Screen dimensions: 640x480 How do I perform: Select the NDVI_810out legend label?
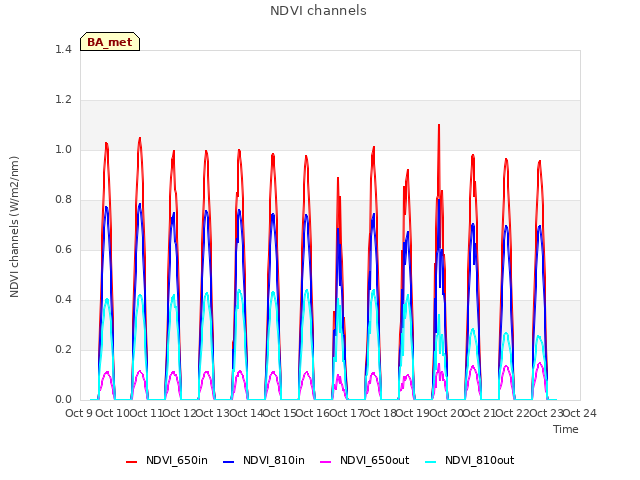point(480,460)
